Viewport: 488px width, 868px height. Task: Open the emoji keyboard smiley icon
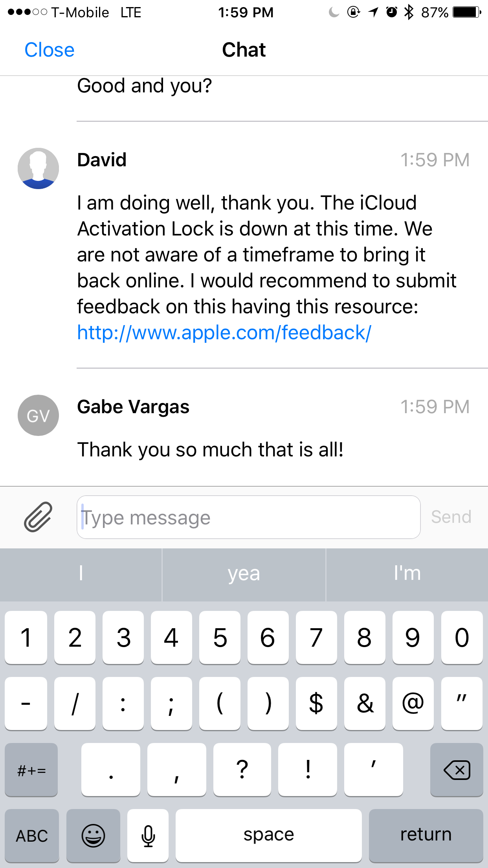pyautogui.click(x=93, y=835)
